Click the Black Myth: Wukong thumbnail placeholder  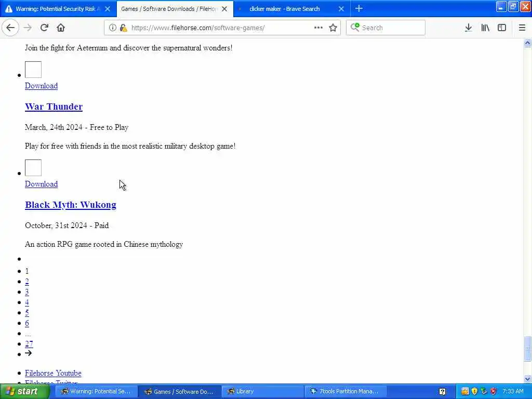tap(33, 168)
